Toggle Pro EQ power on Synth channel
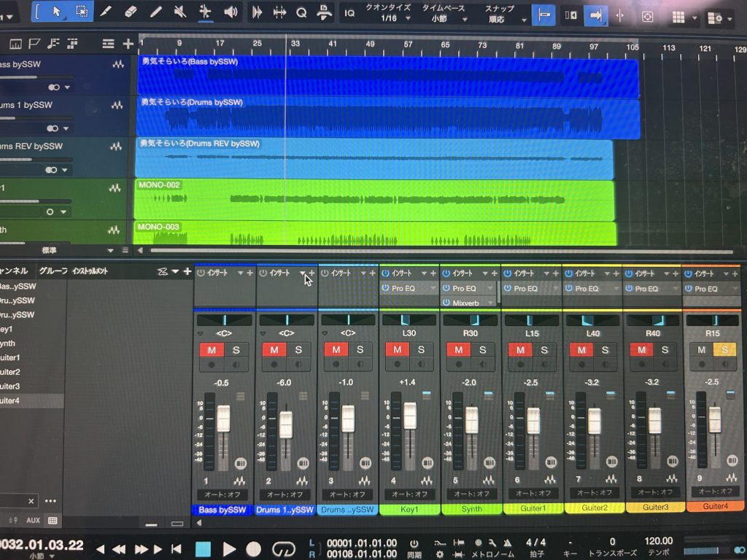The image size is (747, 560). click(446, 289)
